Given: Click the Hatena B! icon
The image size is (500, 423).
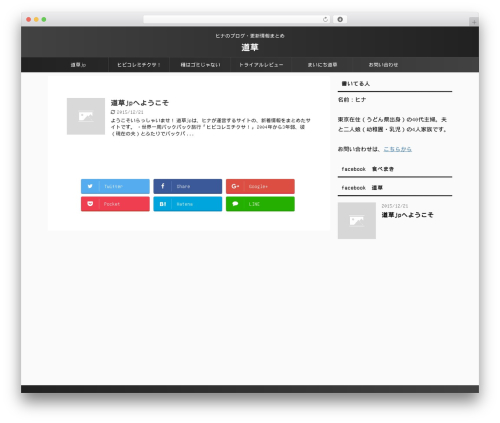Looking at the screenshot, I should (x=163, y=204).
